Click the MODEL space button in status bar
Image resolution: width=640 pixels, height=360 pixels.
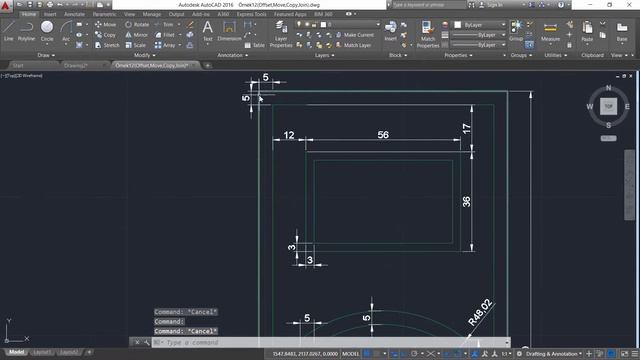pos(351,354)
